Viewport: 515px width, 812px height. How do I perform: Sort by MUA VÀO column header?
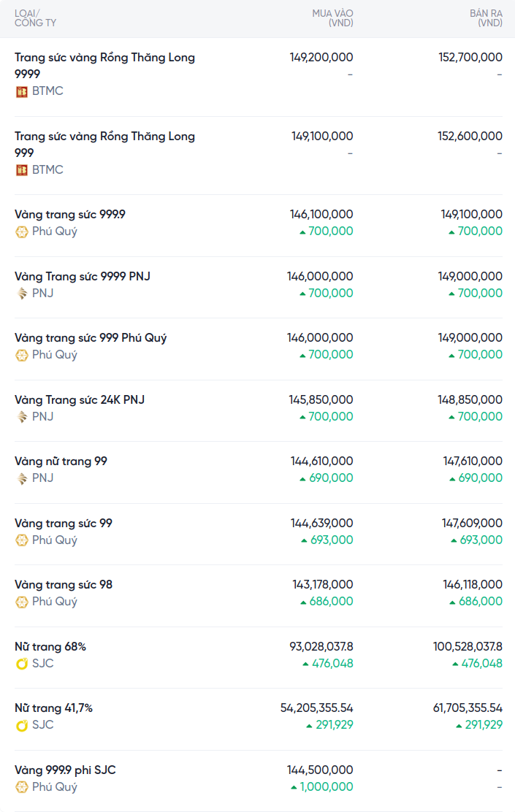point(332,18)
